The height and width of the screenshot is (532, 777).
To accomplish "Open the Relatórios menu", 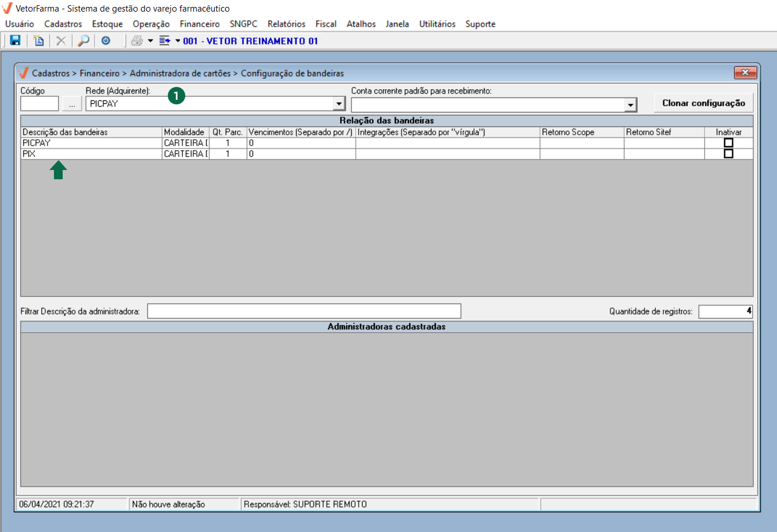I will (x=287, y=24).
